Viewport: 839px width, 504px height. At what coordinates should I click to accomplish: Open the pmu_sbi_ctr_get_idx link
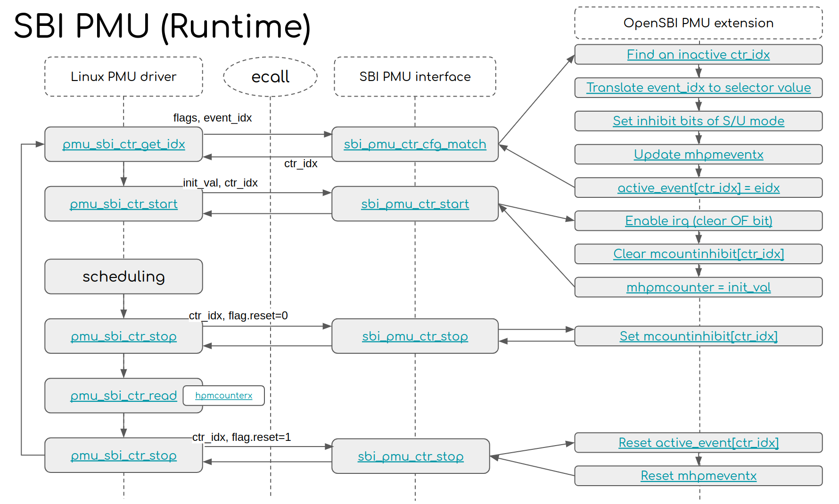[x=123, y=144]
